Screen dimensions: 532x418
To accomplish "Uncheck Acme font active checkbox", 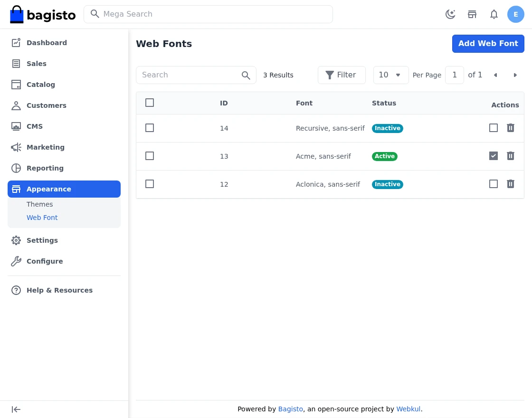I will (x=494, y=156).
